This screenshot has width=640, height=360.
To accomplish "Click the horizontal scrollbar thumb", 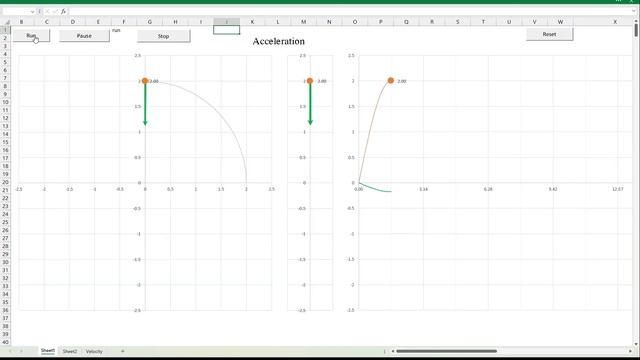I will click(x=447, y=351).
